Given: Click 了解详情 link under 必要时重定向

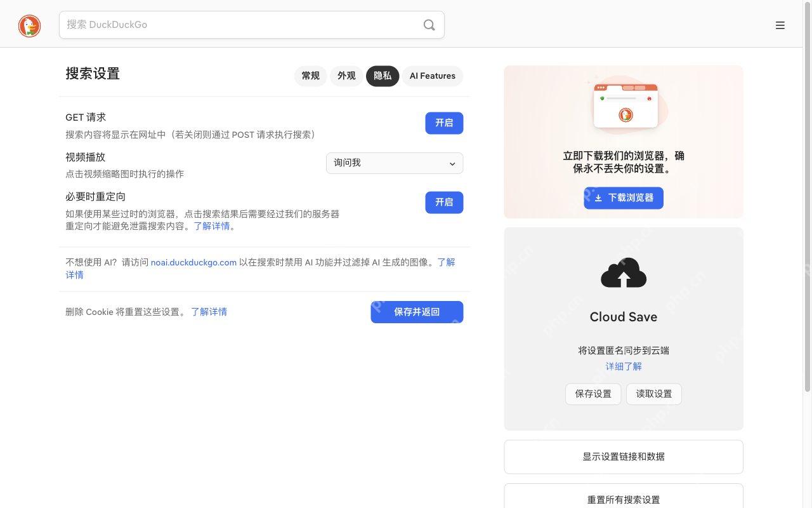Looking at the screenshot, I should coord(212,226).
